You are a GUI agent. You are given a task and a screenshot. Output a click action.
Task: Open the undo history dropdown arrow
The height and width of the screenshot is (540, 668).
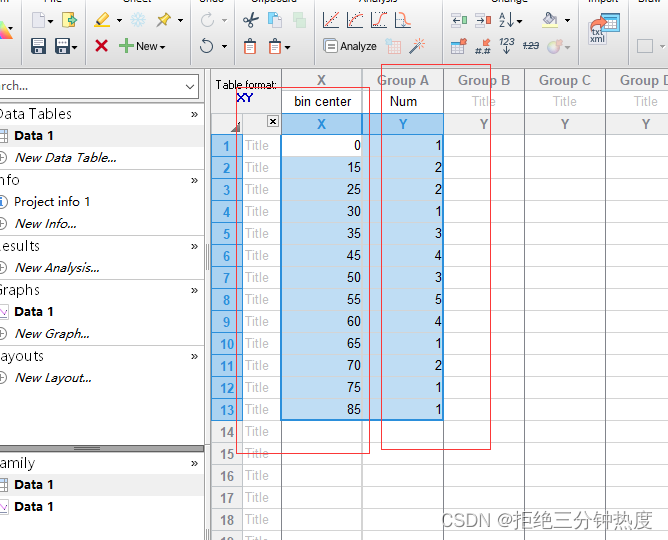click(x=225, y=46)
